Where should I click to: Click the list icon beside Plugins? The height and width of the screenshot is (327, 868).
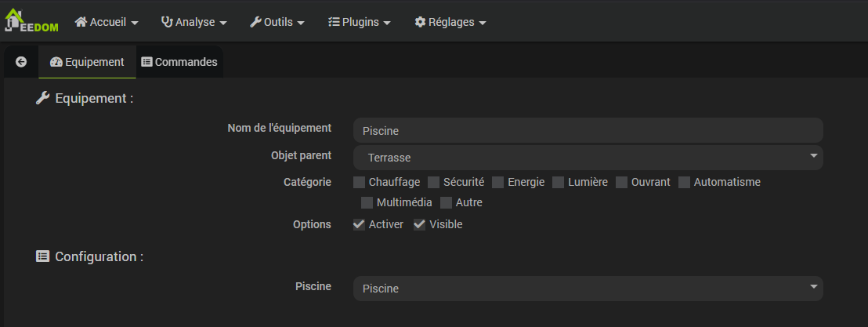tap(334, 22)
